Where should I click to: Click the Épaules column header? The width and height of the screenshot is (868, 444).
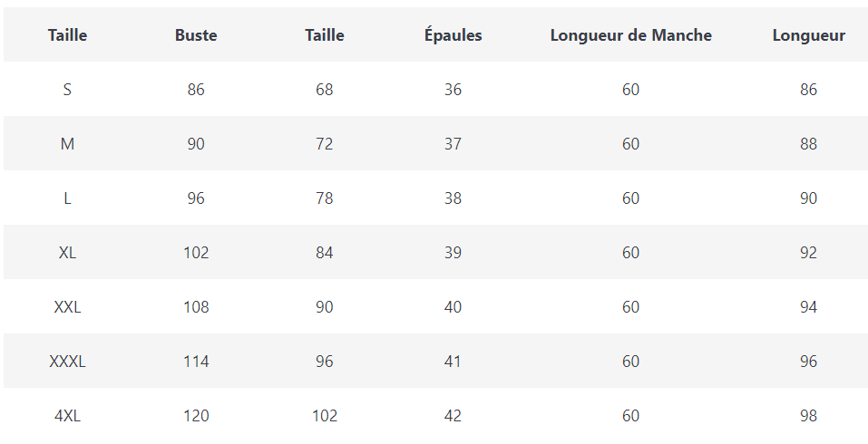[x=453, y=35]
